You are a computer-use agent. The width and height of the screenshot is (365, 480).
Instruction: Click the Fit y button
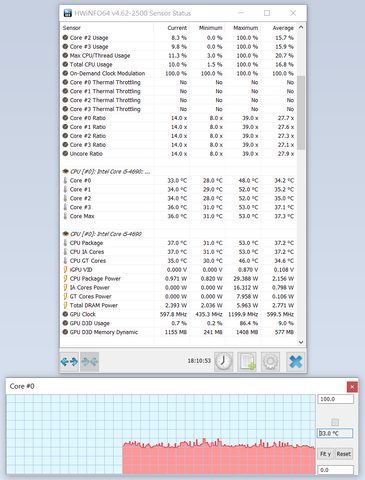pyautogui.click(x=325, y=454)
